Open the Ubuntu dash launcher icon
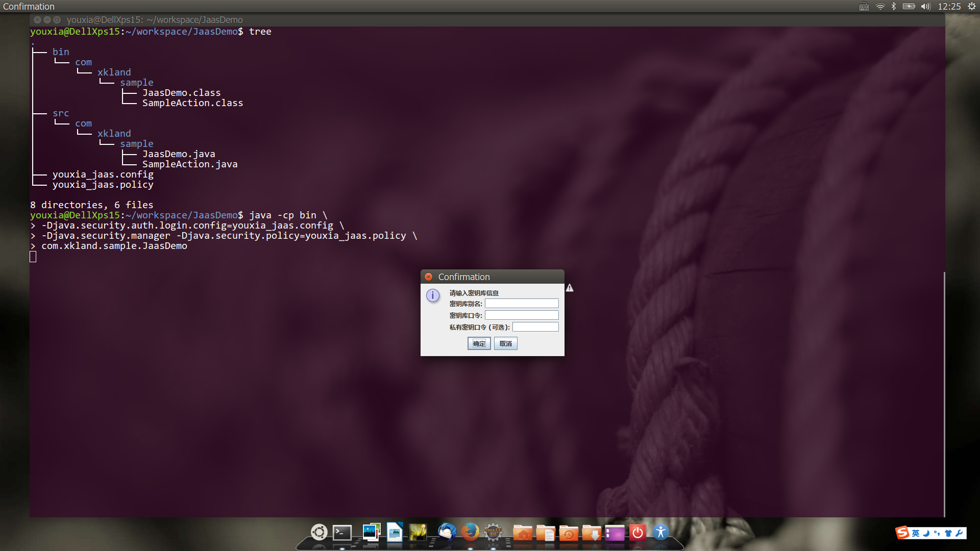This screenshot has height=551, width=980. 319,532
